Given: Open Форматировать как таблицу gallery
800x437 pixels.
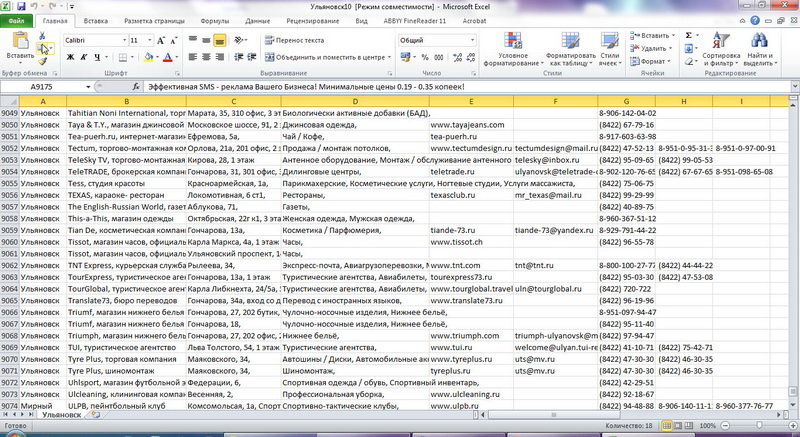Looking at the screenshot, I should click(x=570, y=49).
